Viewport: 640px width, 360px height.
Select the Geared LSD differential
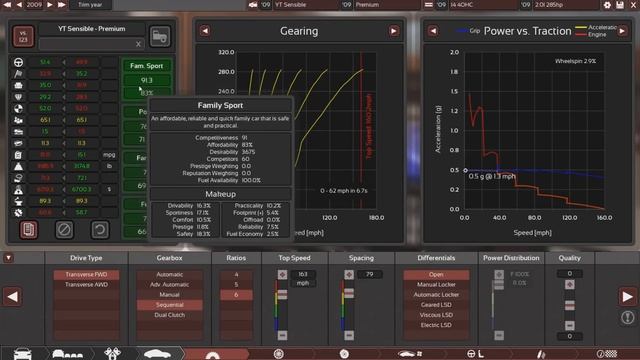click(436, 305)
